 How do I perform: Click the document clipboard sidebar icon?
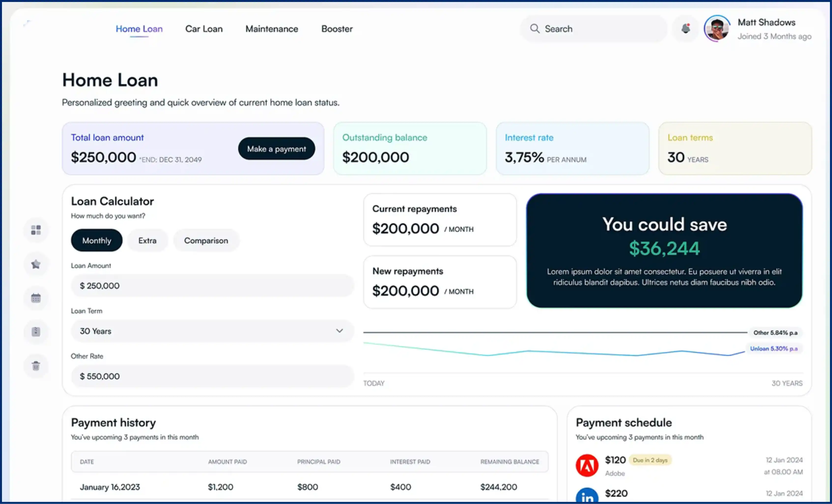(x=36, y=332)
